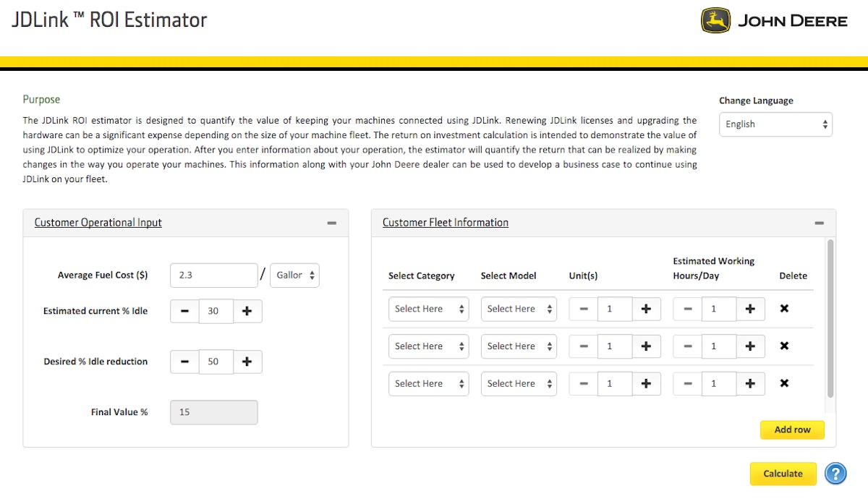Click the Customer Operational Input heading
The image size is (868, 504).
[98, 222]
